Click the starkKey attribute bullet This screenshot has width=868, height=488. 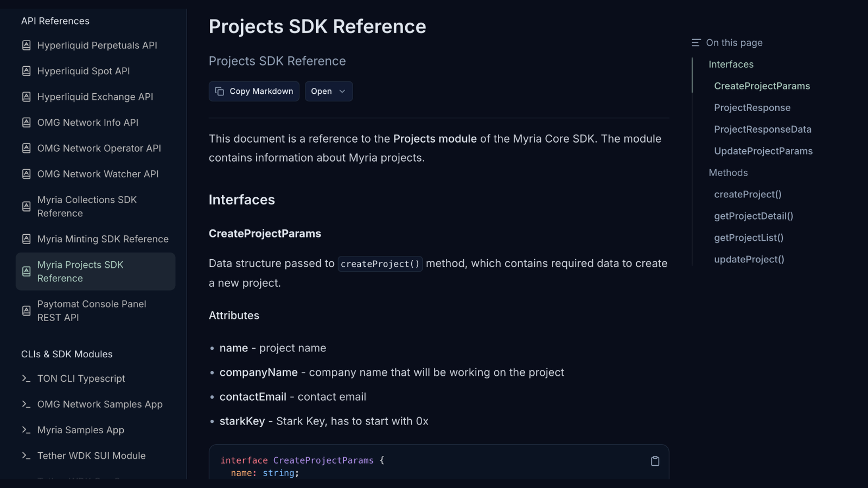324,421
